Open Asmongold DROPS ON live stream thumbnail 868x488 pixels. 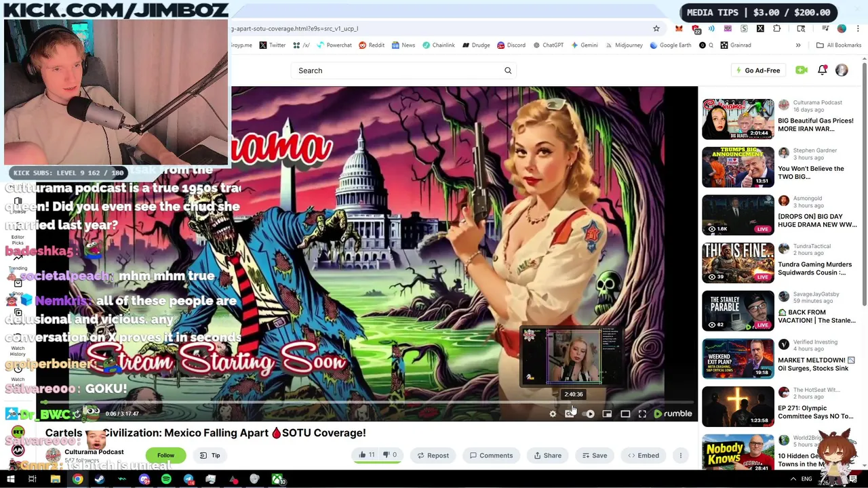(x=738, y=215)
